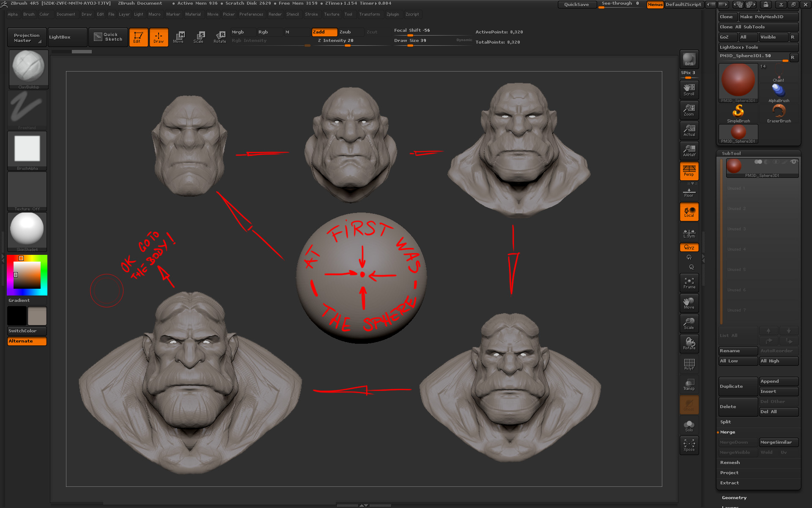Expand the Remesh section
Viewport: 812px width, 508px height.
point(730,463)
